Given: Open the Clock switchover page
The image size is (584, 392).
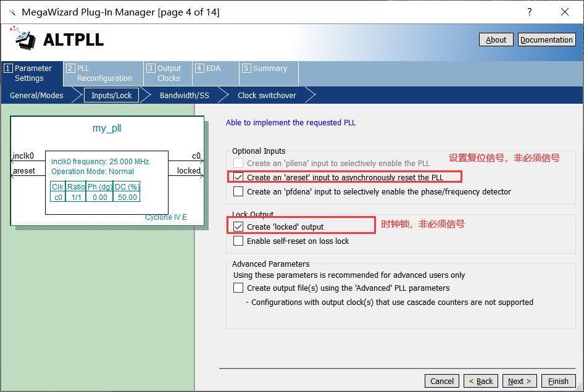Looking at the screenshot, I should [x=267, y=95].
